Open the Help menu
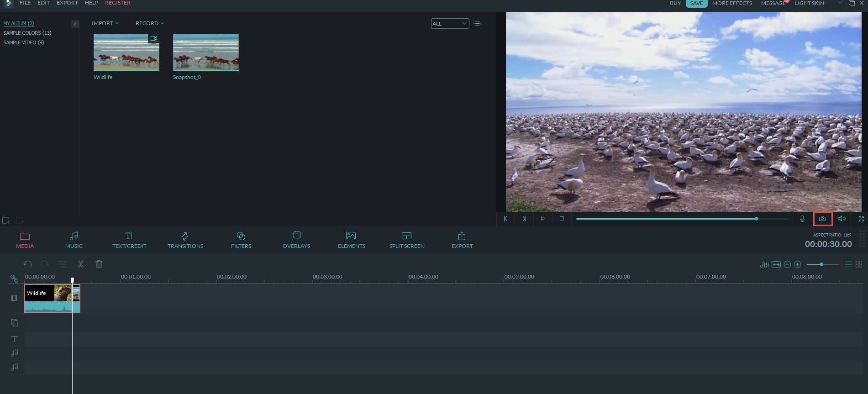 pos(91,3)
